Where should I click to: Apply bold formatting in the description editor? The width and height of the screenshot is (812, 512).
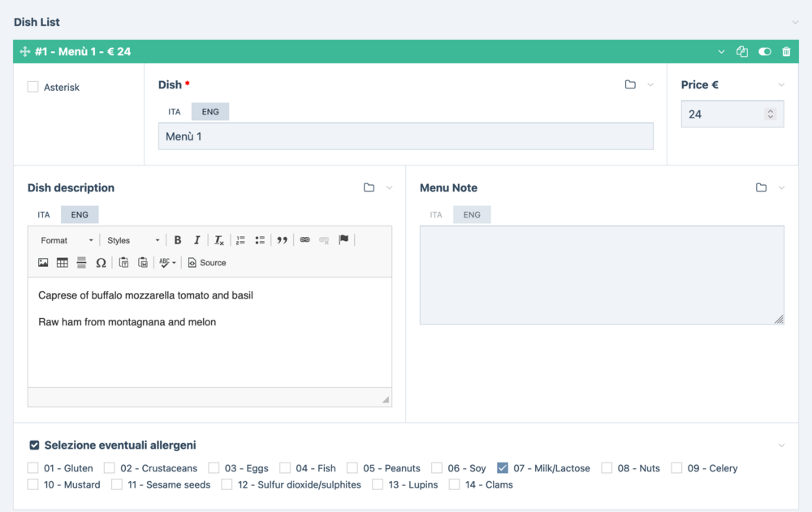178,240
